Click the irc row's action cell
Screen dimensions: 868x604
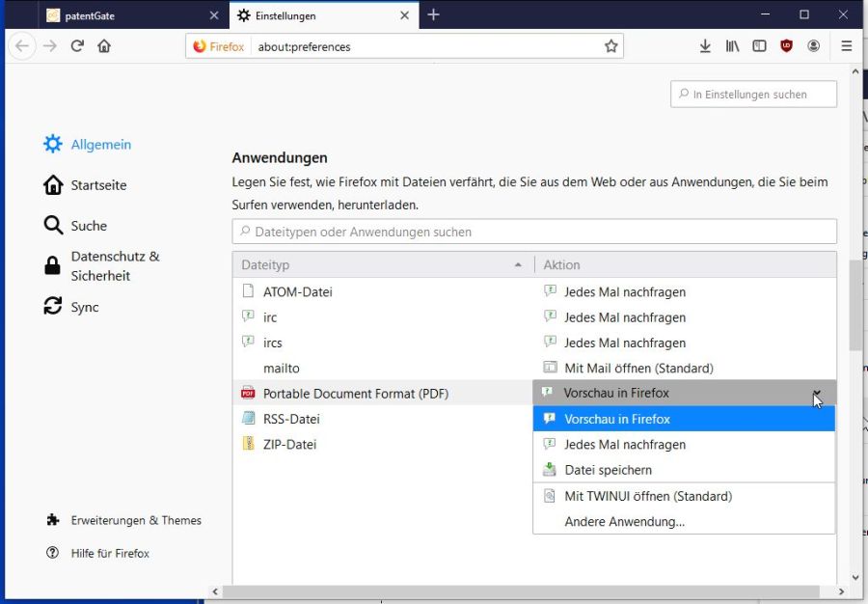[684, 317]
